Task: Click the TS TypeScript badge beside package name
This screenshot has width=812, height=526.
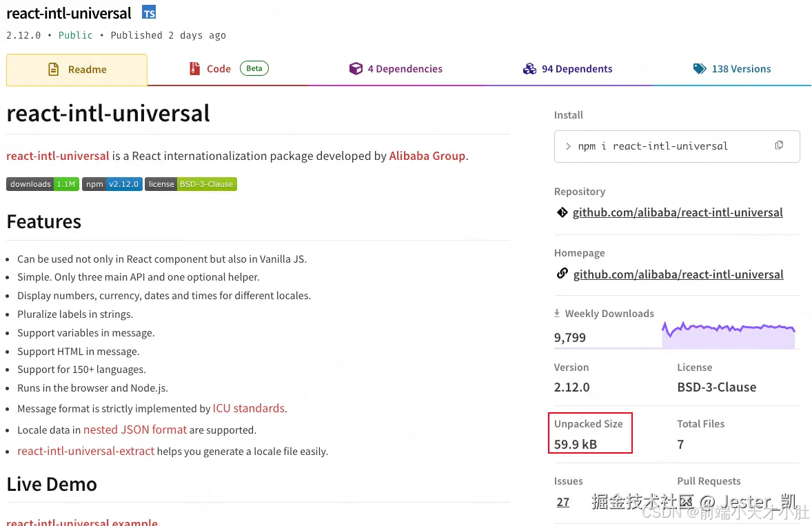Action: pyautogui.click(x=148, y=12)
